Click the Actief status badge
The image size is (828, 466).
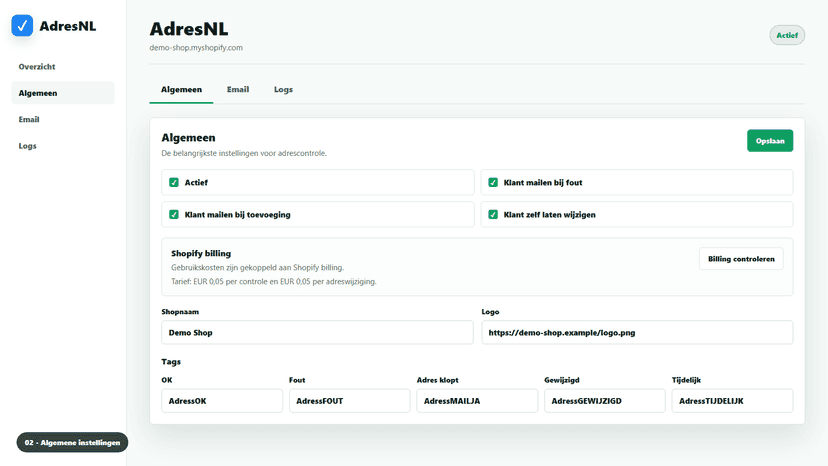[787, 35]
